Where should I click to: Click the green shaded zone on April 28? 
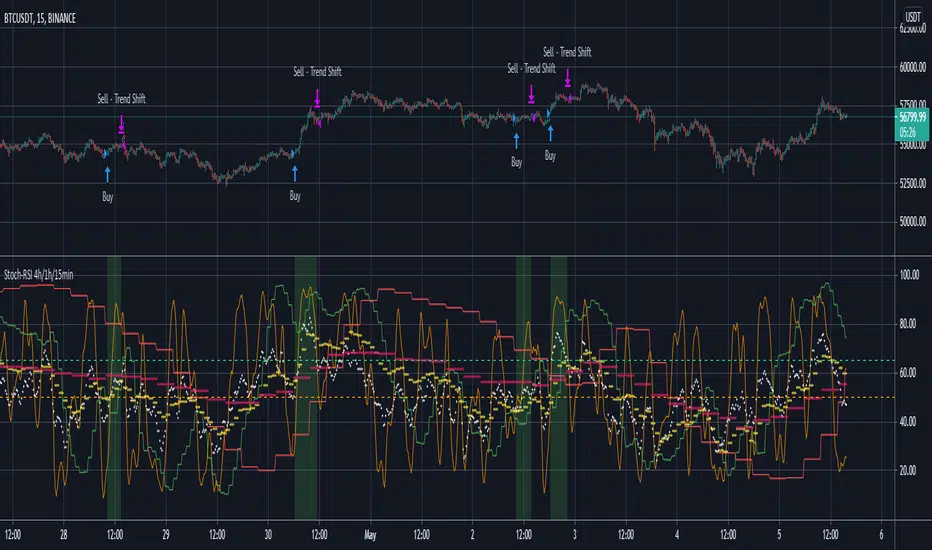pyautogui.click(x=114, y=388)
